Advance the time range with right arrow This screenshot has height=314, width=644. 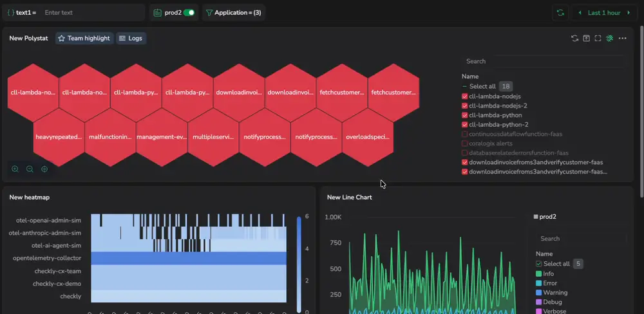pyautogui.click(x=629, y=13)
